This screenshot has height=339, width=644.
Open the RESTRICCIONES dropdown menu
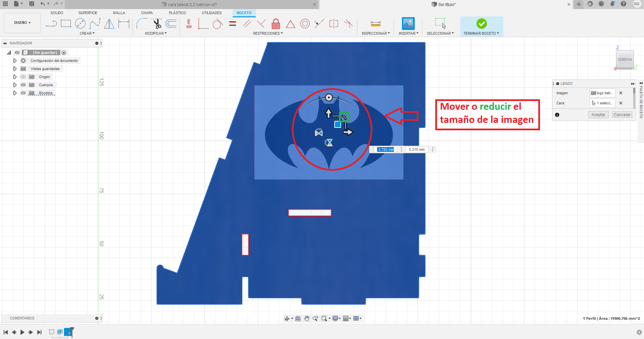tap(268, 33)
